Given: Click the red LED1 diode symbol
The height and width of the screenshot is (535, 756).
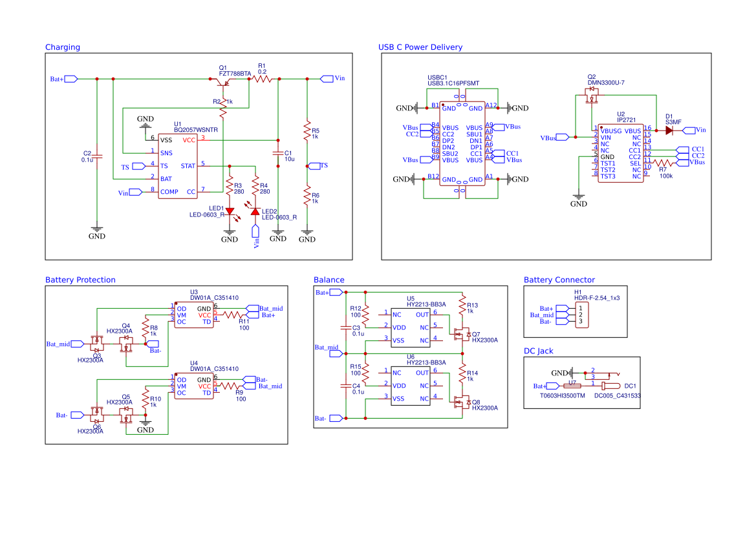Looking at the screenshot, I should [230, 211].
